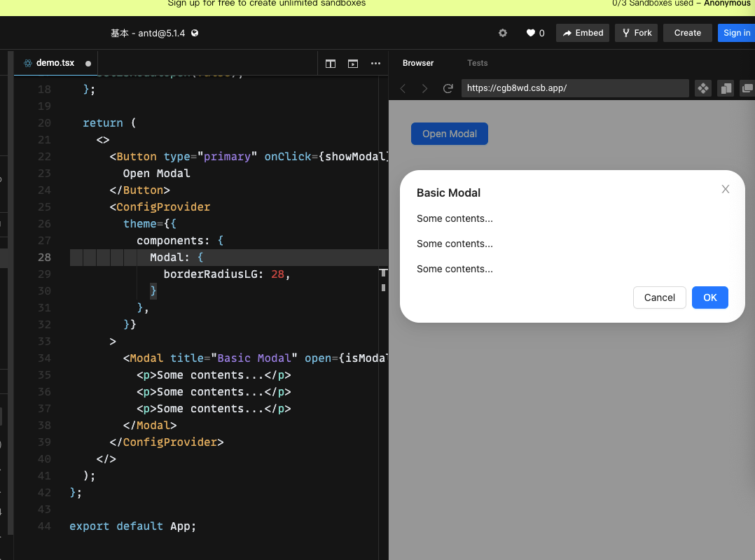Dismiss the Basic Modal with its X
This screenshot has width=755, height=560.
pos(725,189)
